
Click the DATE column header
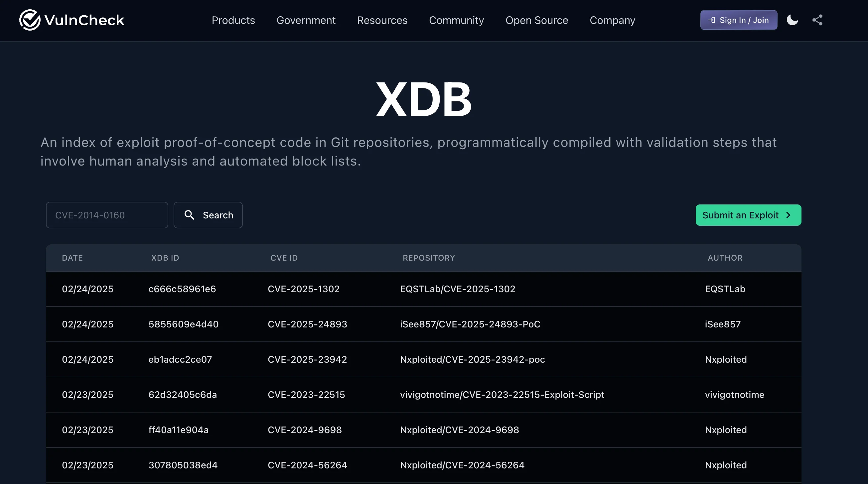72,258
